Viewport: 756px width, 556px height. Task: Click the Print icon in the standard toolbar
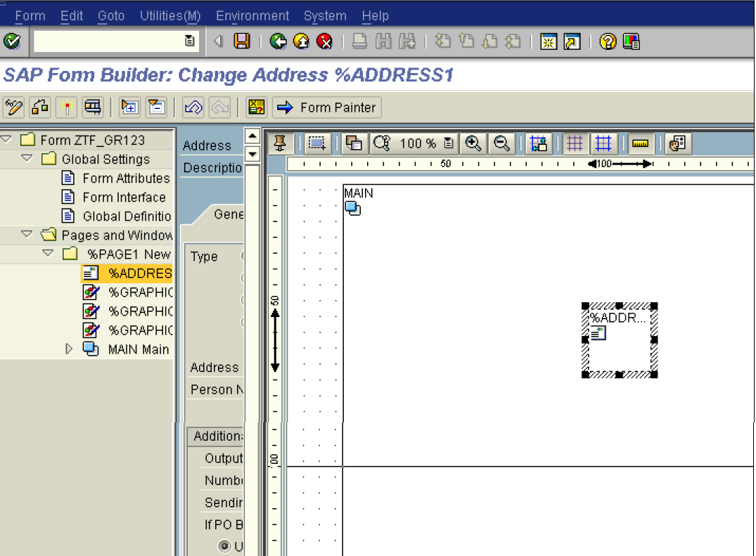[x=359, y=41]
